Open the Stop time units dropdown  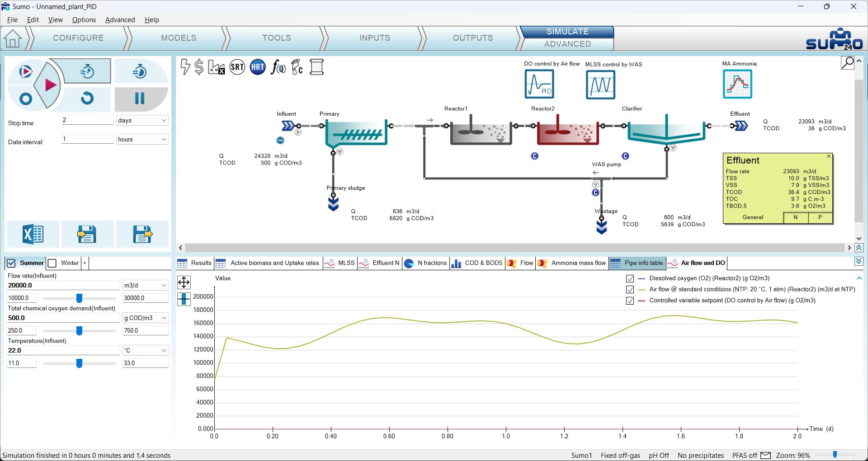point(142,120)
